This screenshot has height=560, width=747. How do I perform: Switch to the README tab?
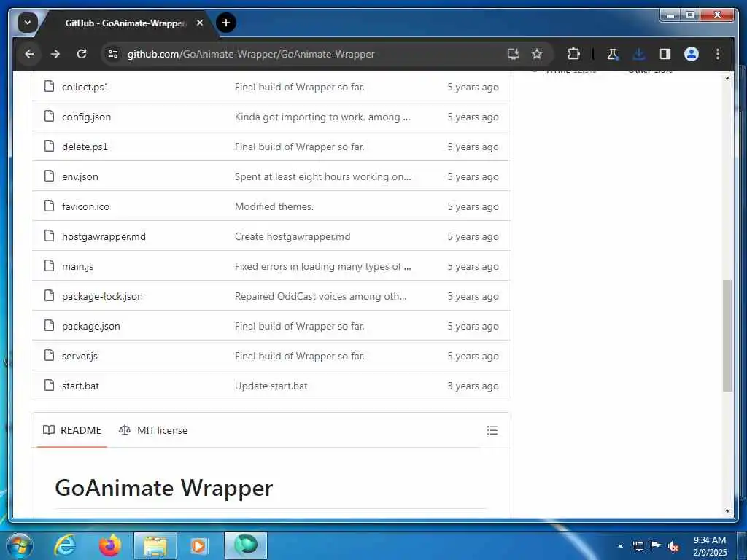[72, 430]
